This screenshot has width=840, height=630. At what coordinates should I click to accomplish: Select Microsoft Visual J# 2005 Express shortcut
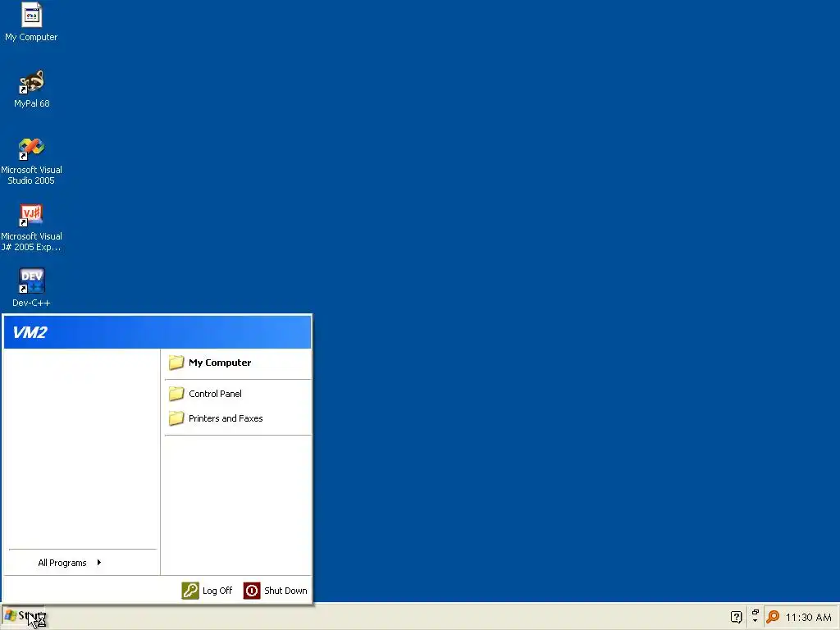coord(31,227)
